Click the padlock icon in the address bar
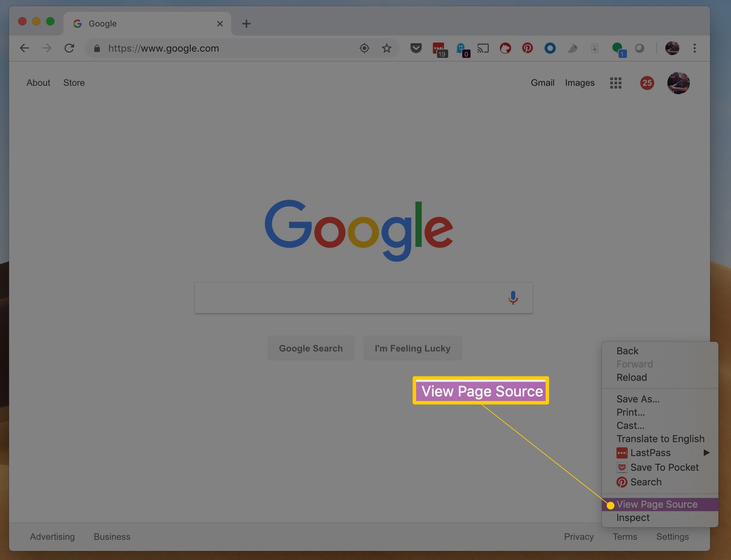Screen dimensions: 731x560 [x=96, y=48]
